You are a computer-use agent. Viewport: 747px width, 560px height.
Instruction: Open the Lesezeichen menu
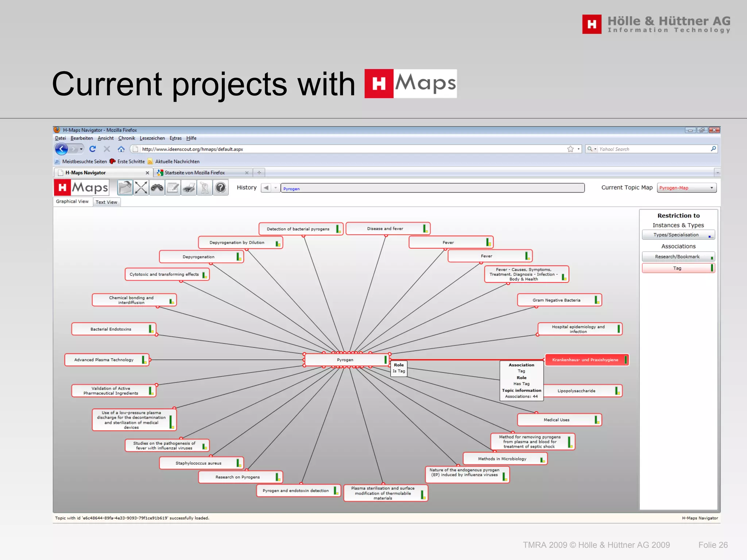click(152, 138)
